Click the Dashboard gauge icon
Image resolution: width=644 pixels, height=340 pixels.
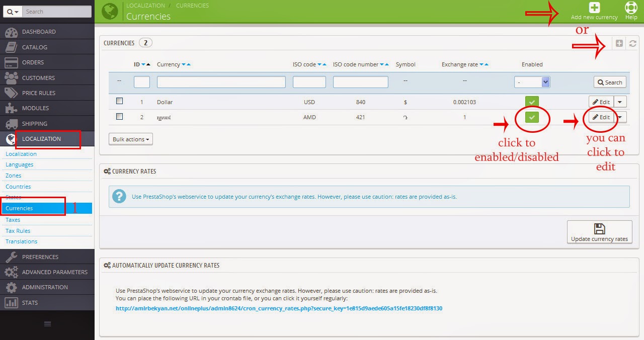pyautogui.click(x=11, y=32)
